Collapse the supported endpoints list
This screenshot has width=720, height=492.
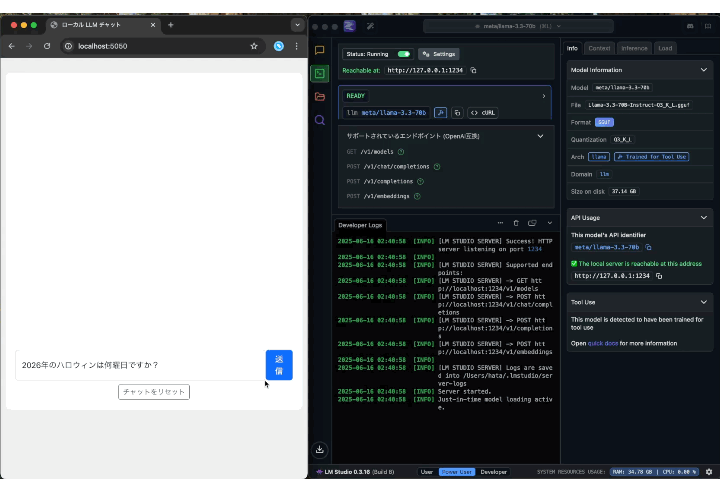pos(540,136)
